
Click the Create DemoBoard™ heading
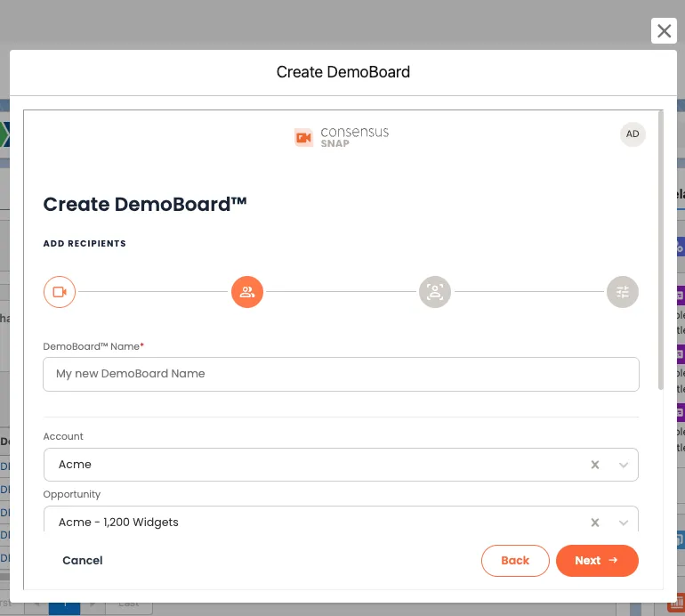coord(145,204)
